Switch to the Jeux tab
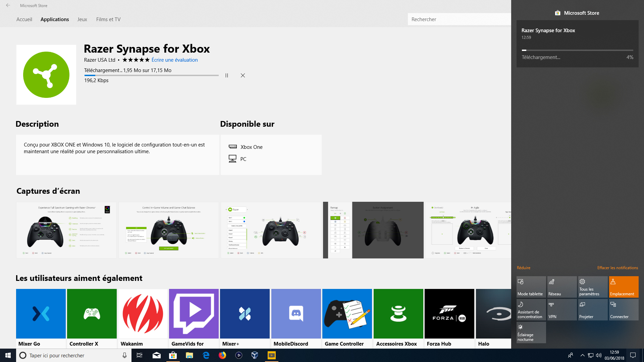The width and height of the screenshot is (644, 362). 82,19
